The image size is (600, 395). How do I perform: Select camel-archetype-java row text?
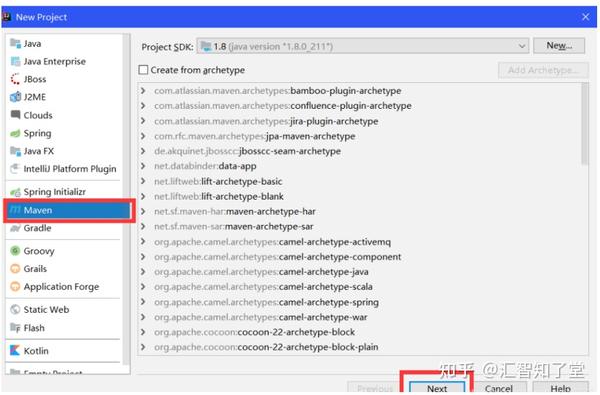261,272
